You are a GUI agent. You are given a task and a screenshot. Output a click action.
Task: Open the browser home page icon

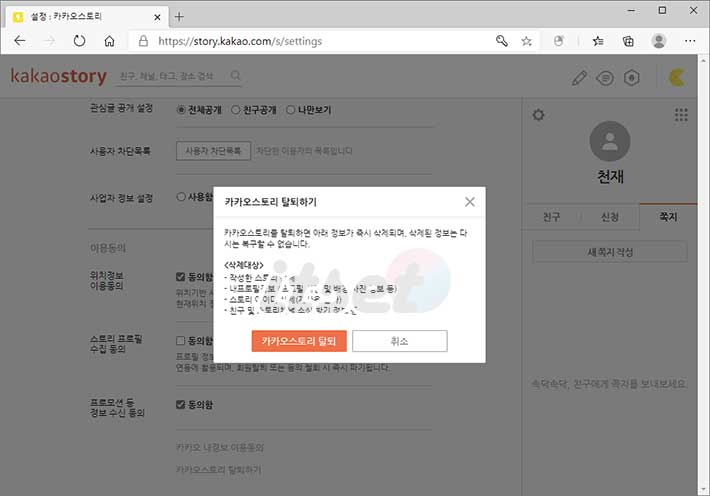click(109, 41)
